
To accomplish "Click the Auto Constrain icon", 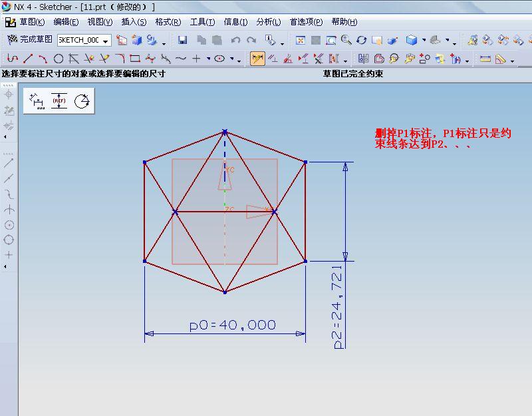I will (x=288, y=59).
